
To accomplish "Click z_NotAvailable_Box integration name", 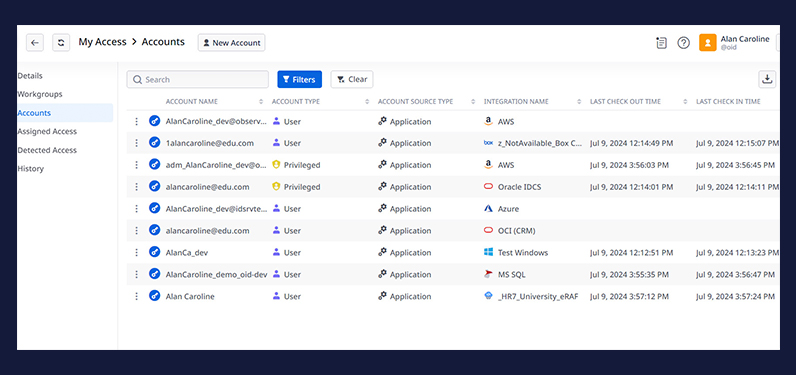I will tap(540, 143).
